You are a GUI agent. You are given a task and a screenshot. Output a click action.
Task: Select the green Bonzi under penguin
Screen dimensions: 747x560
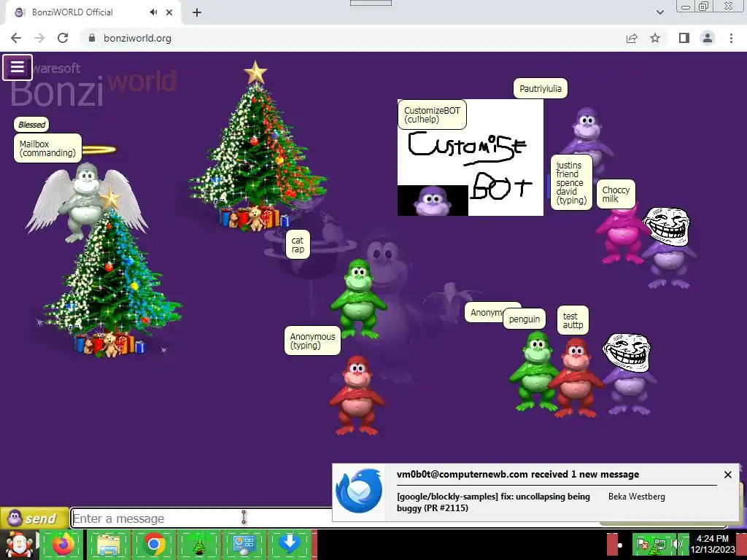[x=535, y=371]
